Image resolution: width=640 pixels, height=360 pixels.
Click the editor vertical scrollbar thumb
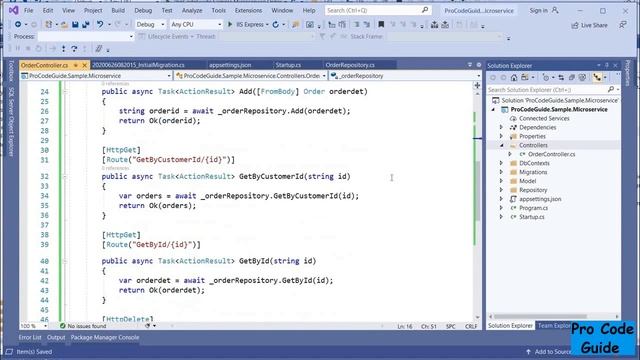(x=477, y=190)
